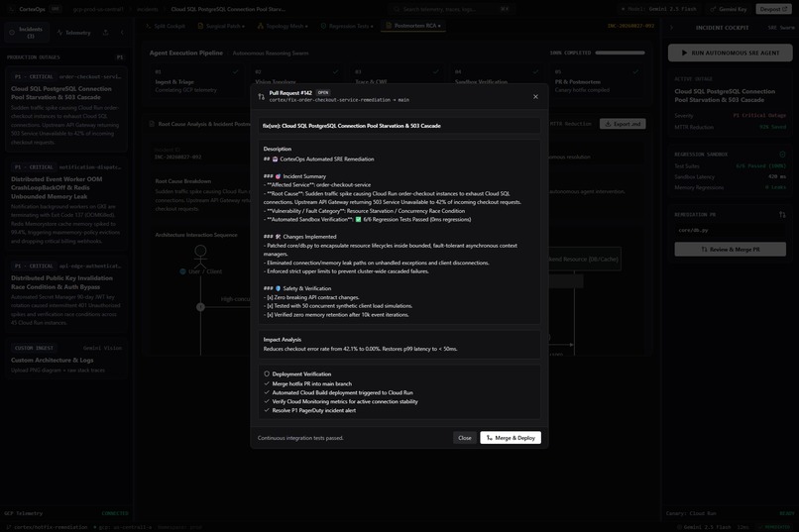This screenshot has width=799, height=532.
Task: Click the upload icon next to Telemetry tab
Action: pos(105,33)
